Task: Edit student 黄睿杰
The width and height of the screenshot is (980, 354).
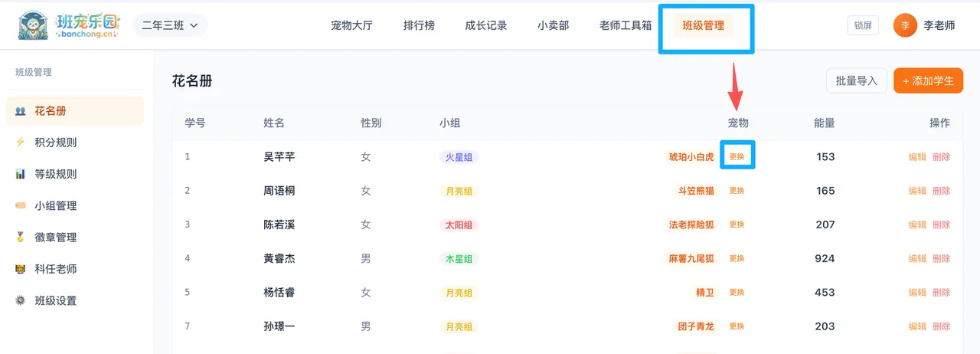Action: point(917,258)
